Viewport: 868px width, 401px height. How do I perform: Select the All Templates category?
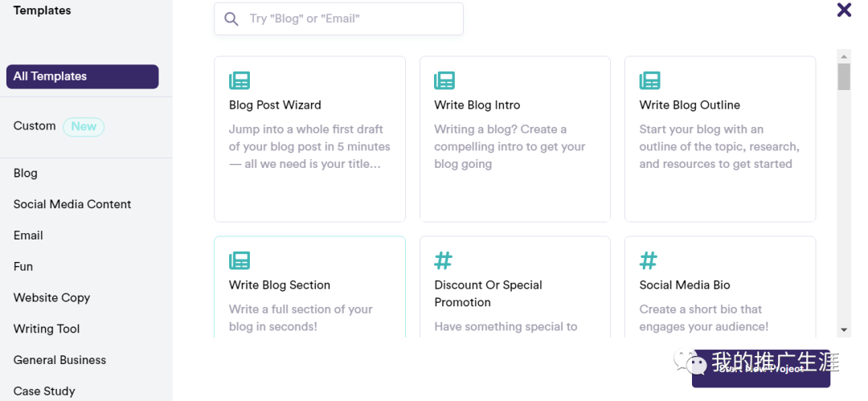pos(83,76)
